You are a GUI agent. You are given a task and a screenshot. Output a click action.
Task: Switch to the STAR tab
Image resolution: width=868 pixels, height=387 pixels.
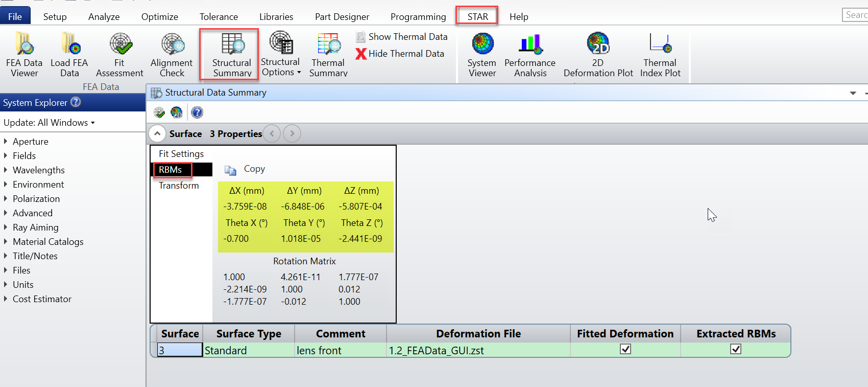click(477, 16)
